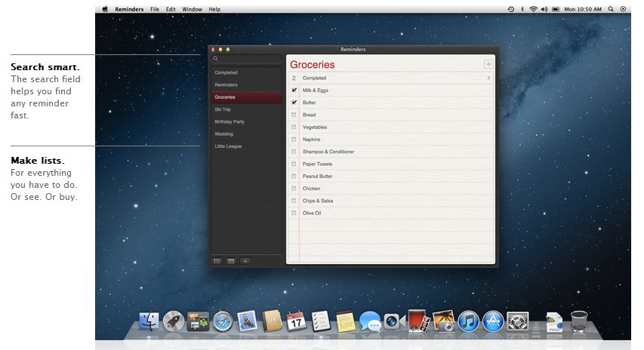644x350 pixels.
Task: Open the Window menu
Action: (193, 9)
